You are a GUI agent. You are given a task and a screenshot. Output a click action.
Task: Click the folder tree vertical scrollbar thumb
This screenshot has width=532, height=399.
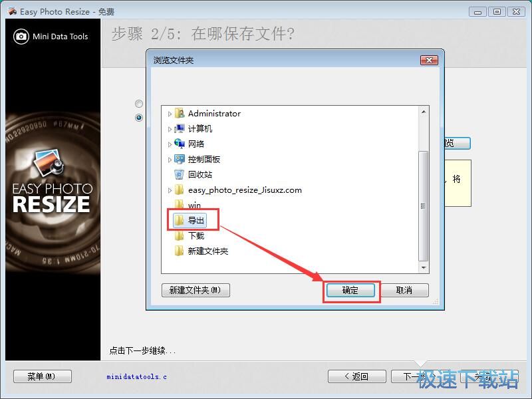point(424,206)
